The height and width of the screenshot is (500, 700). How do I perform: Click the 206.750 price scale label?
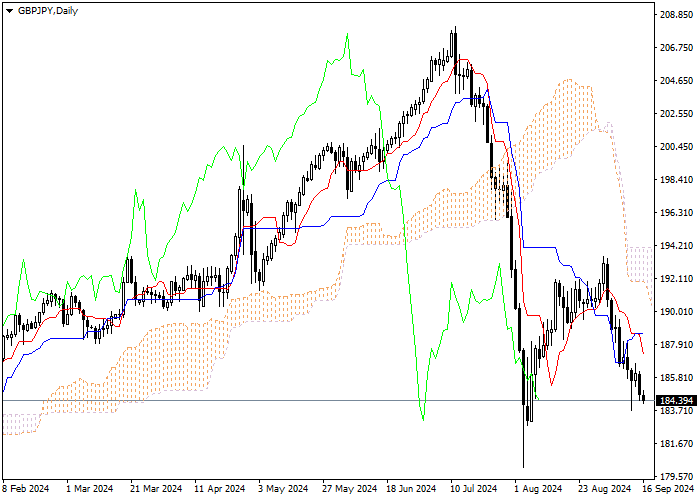point(676,48)
